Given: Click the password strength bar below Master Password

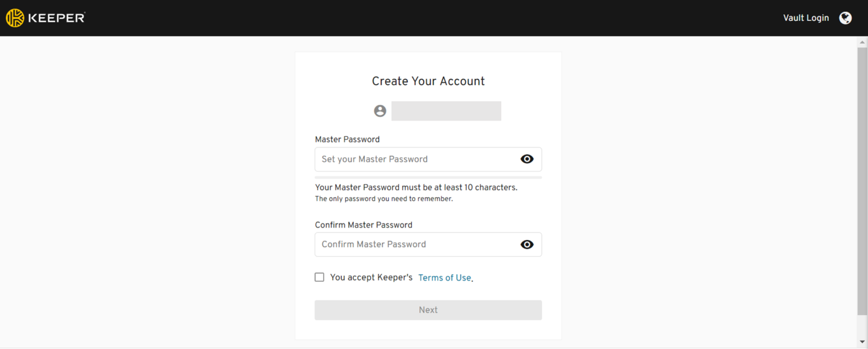Looking at the screenshot, I should pos(428,176).
